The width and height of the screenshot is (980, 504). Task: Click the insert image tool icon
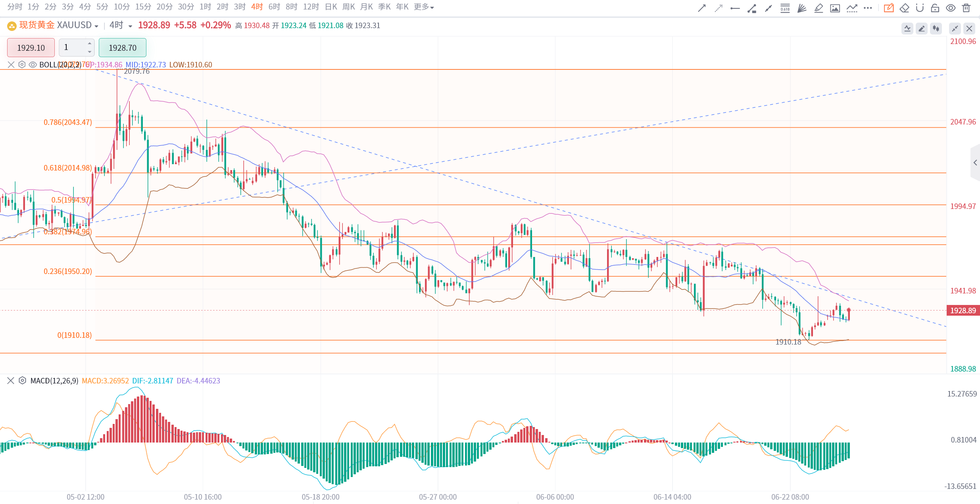coord(835,8)
